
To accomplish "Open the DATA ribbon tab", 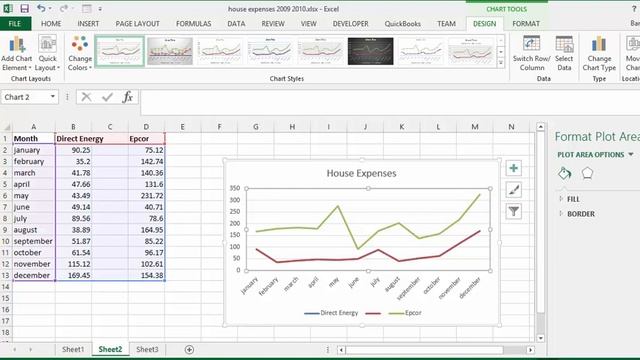I will 236,24.
